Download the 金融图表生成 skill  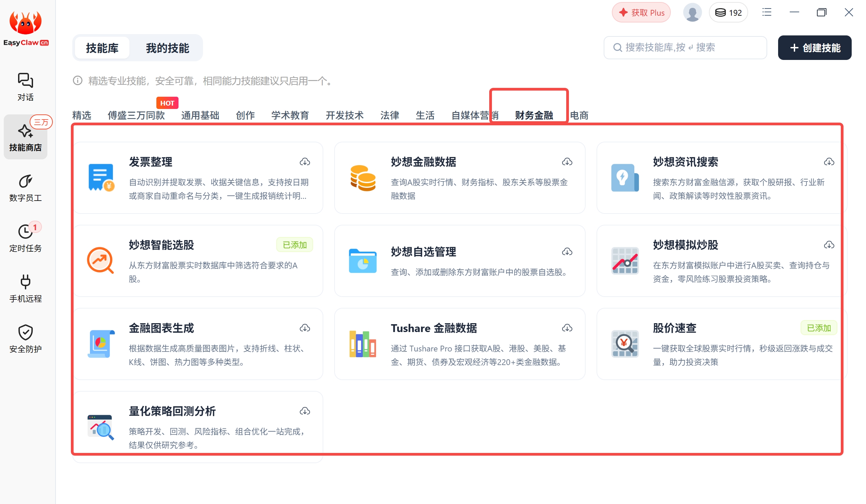point(305,328)
